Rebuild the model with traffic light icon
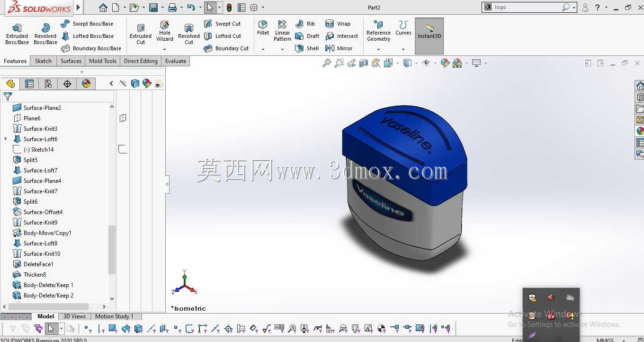644x342 pixels. 229,8
